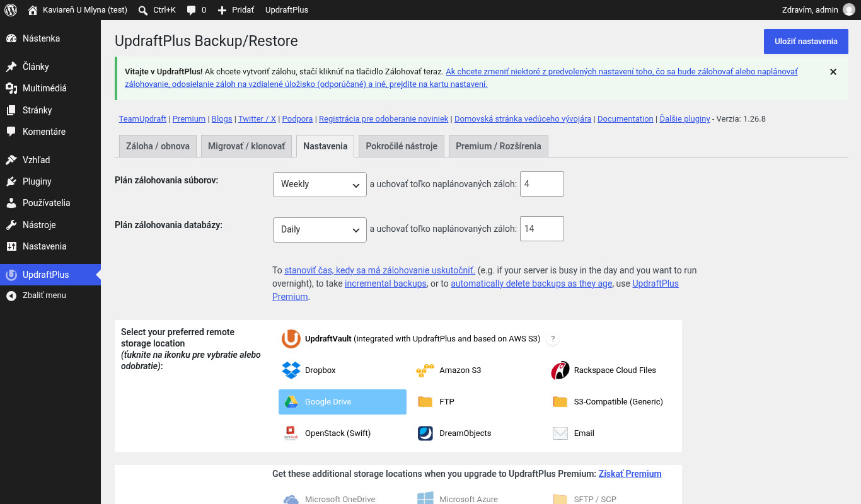The height and width of the screenshot is (504, 861).
Task: Follow the Získať Premium link
Action: (x=630, y=474)
